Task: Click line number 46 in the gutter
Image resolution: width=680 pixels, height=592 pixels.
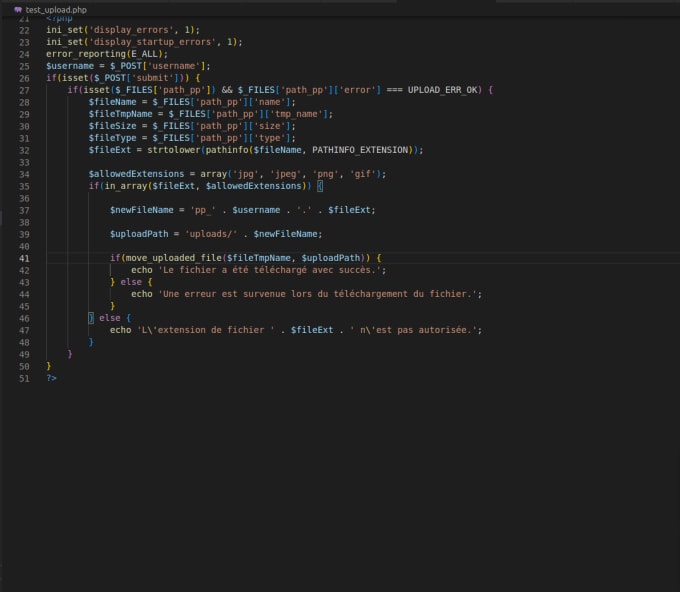Action: 24,318
